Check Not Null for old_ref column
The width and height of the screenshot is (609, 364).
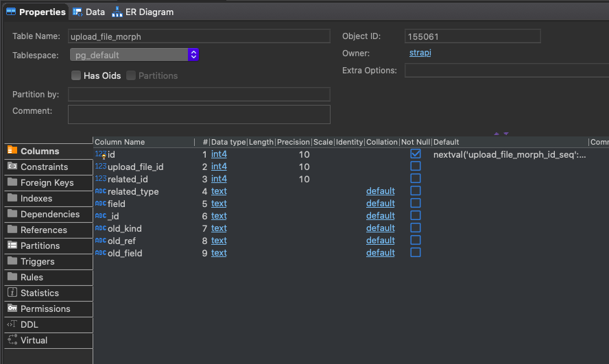coord(415,240)
